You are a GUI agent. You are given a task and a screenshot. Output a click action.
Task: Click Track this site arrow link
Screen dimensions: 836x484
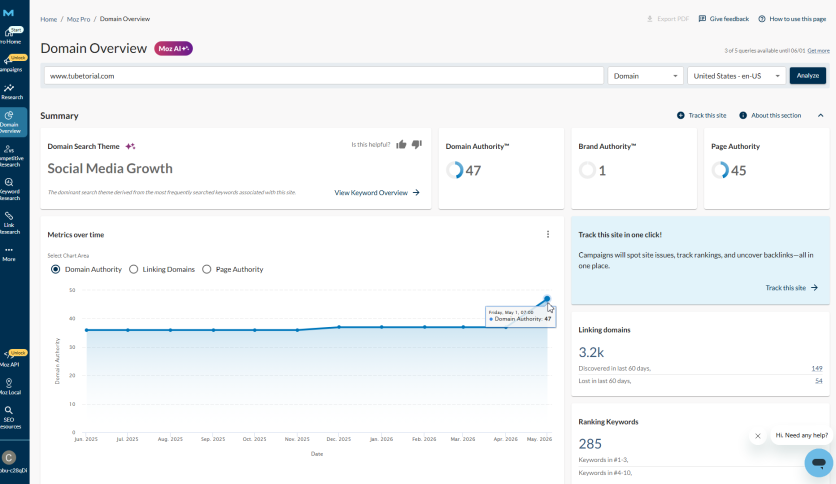tap(792, 288)
